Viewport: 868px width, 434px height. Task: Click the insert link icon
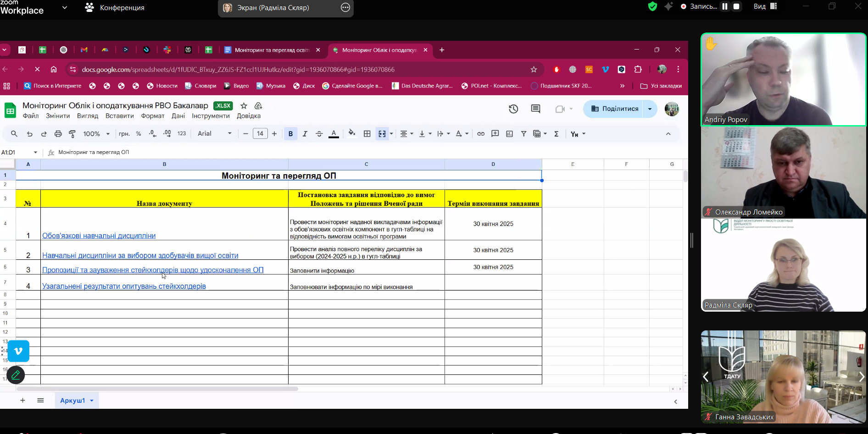[x=481, y=134]
